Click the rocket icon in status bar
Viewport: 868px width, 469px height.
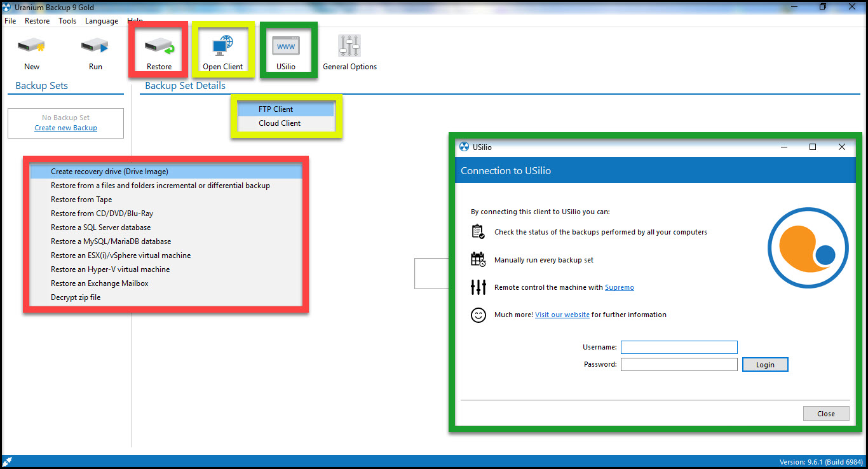tap(8, 461)
